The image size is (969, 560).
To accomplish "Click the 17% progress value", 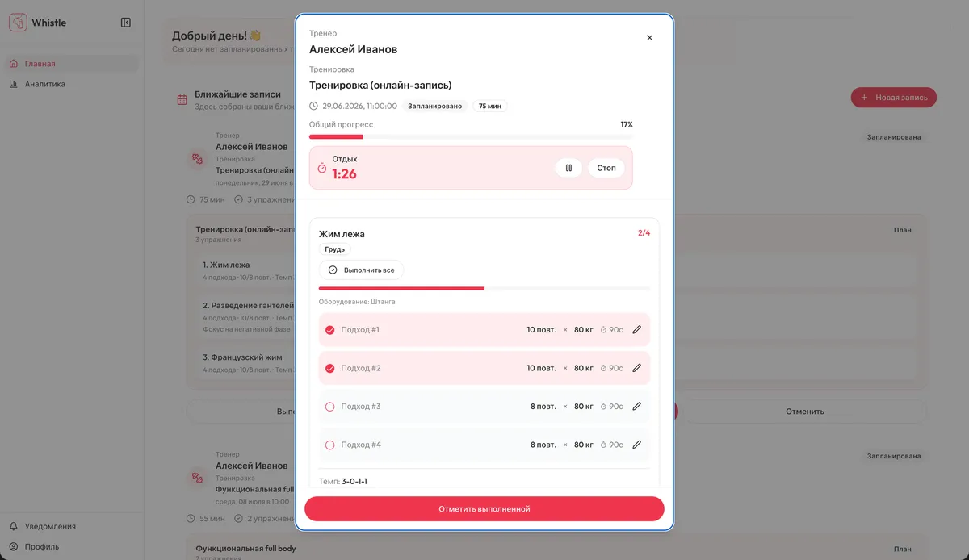I will [x=627, y=125].
